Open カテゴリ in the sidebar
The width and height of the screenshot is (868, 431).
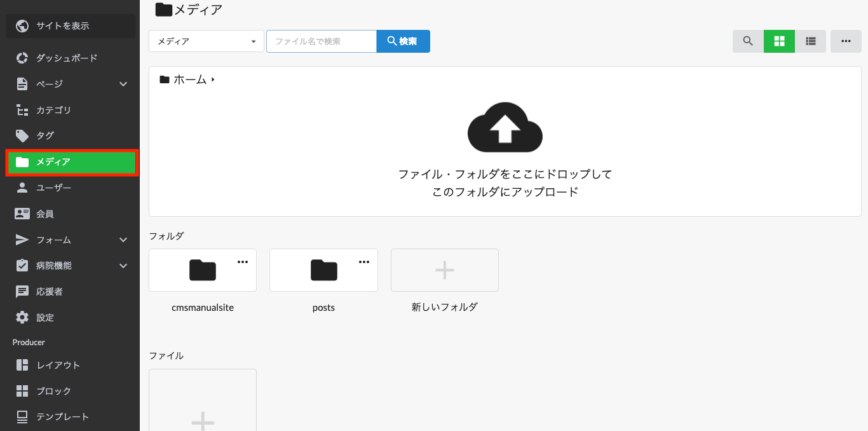click(x=53, y=110)
